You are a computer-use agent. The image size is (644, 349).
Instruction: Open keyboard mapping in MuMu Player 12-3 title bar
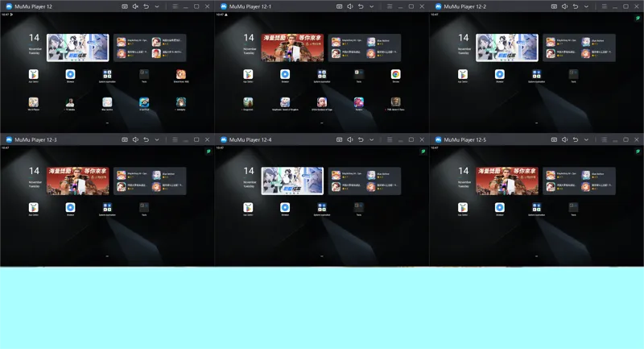[125, 139]
